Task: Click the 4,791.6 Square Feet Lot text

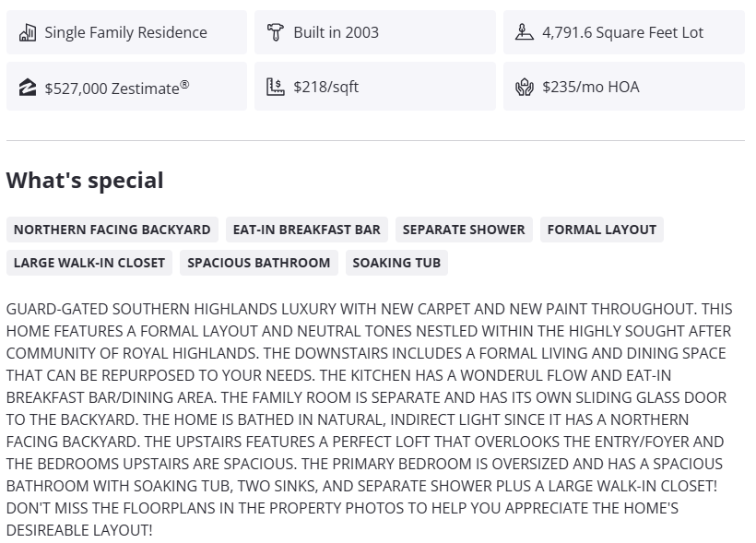Action: click(622, 33)
